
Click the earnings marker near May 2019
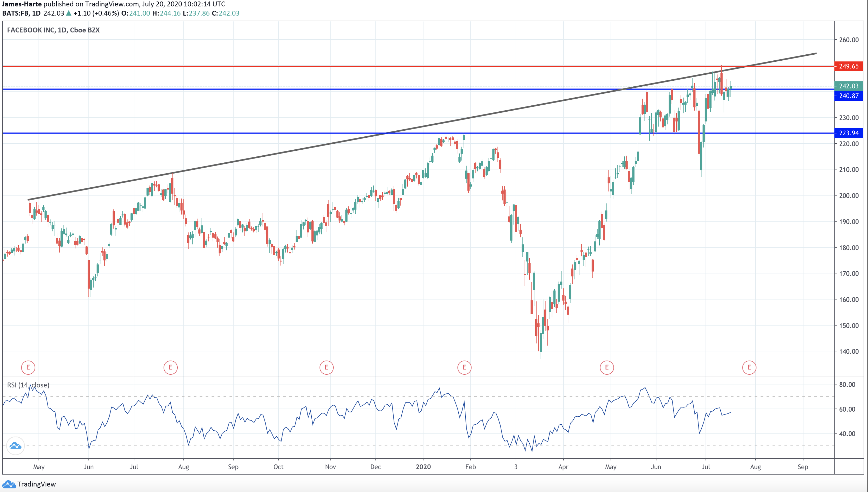pos(28,367)
